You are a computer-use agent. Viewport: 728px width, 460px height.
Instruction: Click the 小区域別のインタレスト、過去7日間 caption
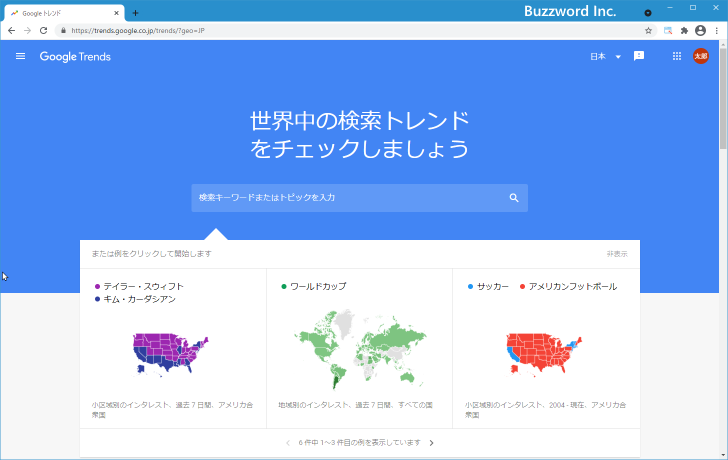pos(173,409)
